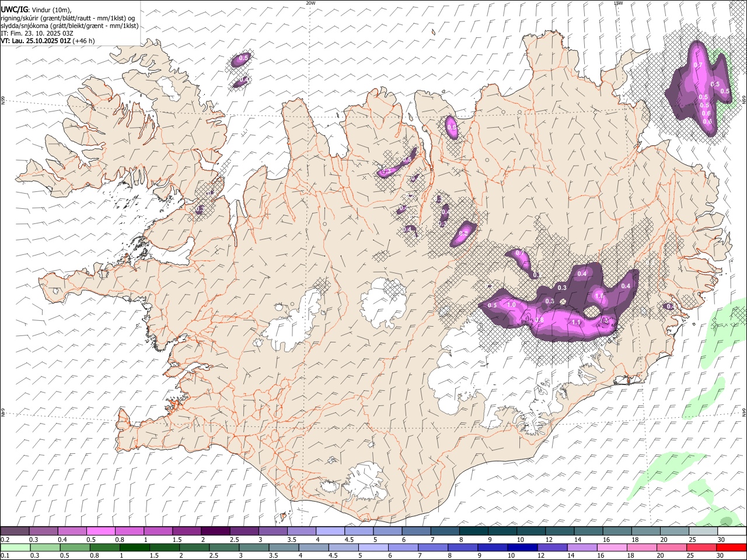Image resolution: width=747 pixels, height=560 pixels.
Task: Pick the pale green 0.1 swatch, bottom legend row
Action: (x=15, y=548)
